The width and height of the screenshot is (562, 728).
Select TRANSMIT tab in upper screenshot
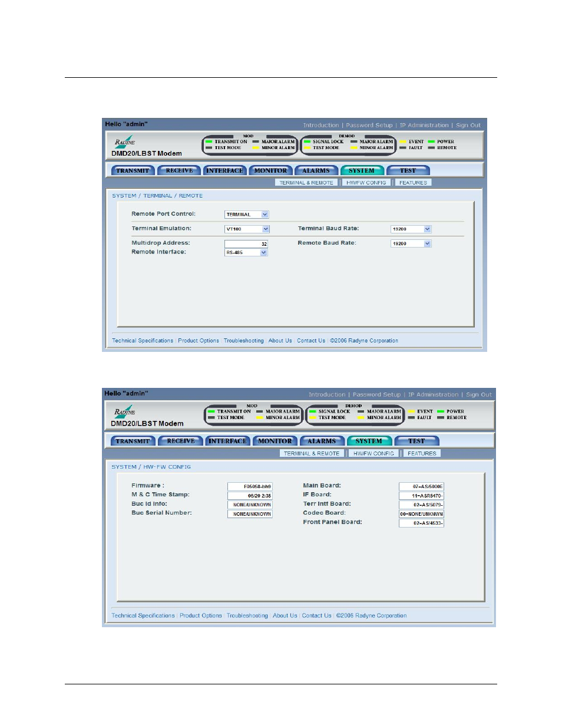point(133,170)
